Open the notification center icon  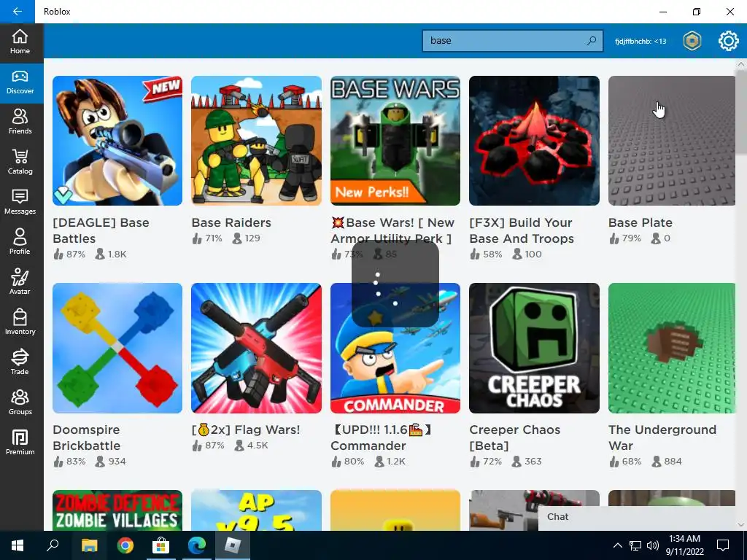click(x=723, y=545)
